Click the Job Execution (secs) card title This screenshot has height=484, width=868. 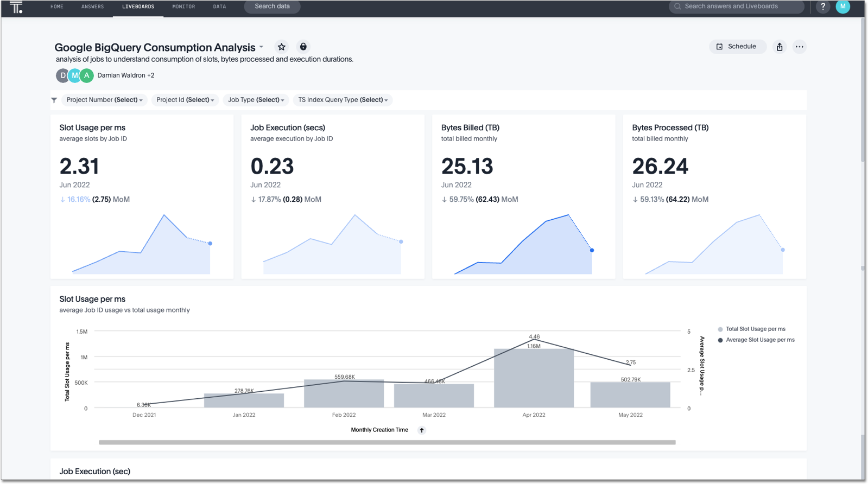288,128
